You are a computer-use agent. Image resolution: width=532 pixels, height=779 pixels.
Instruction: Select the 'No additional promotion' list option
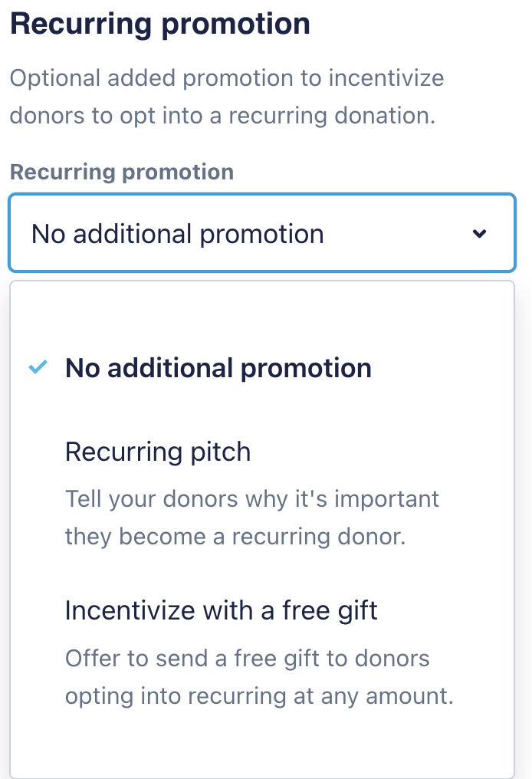click(x=218, y=368)
